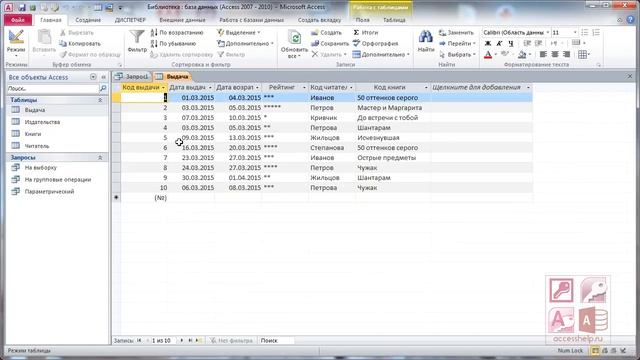640x360 pixels.
Task: Open Код выдачи column dropdown arrow
Action: (x=163, y=88)
